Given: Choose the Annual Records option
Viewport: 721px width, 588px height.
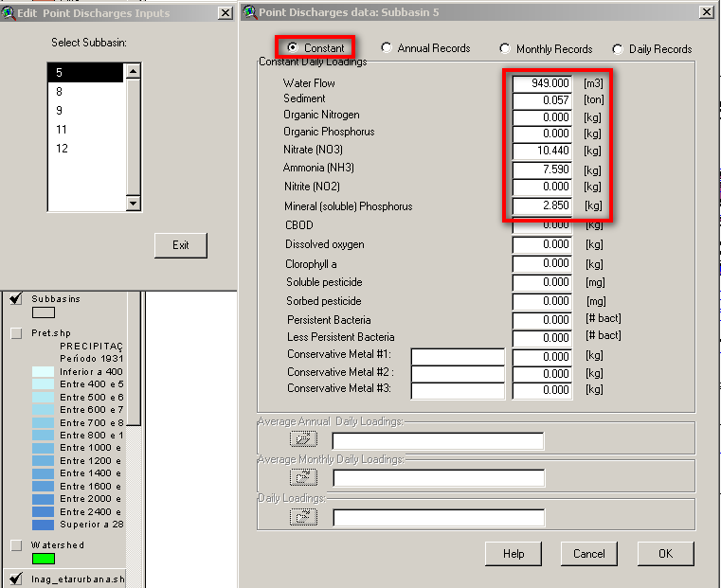Looking at the screenshot, I should [x=387, y=48].
